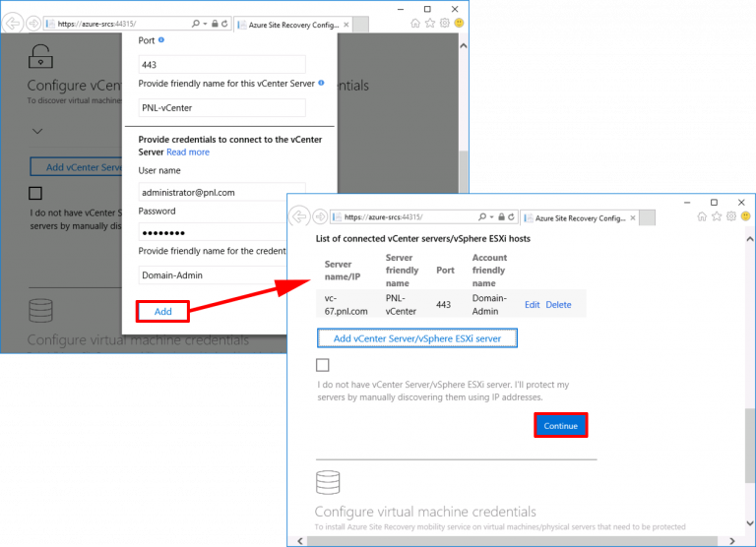
Task: Open new tab button in rear window
Action: [x=361, y=24]
